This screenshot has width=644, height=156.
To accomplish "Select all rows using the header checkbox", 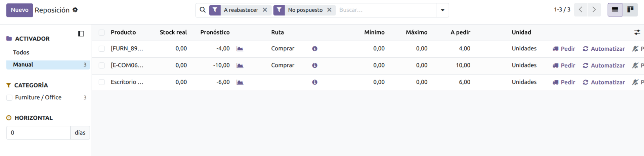I will 102,33.
